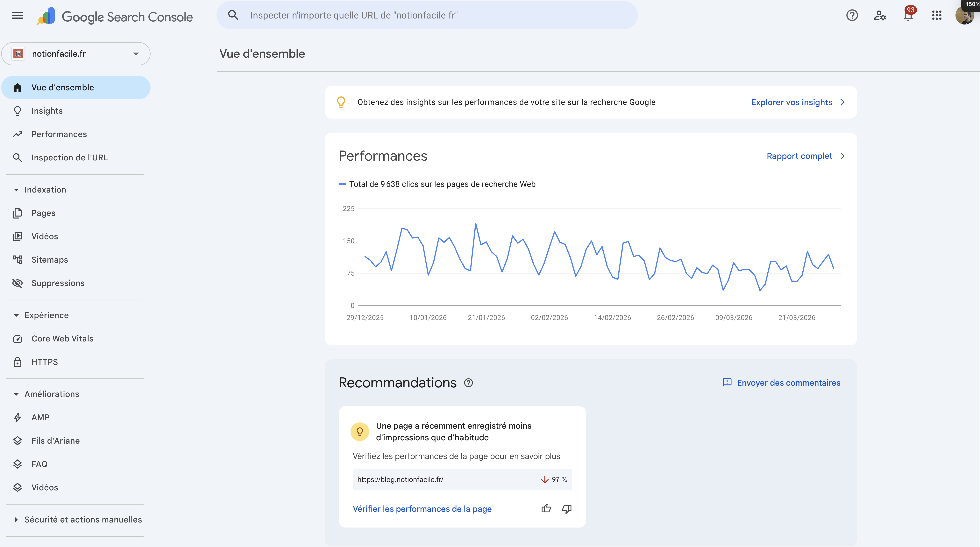Click the Suppressions crossed-eye icon
The height and width of the screenshot is (547, 980).
[18, 283]
